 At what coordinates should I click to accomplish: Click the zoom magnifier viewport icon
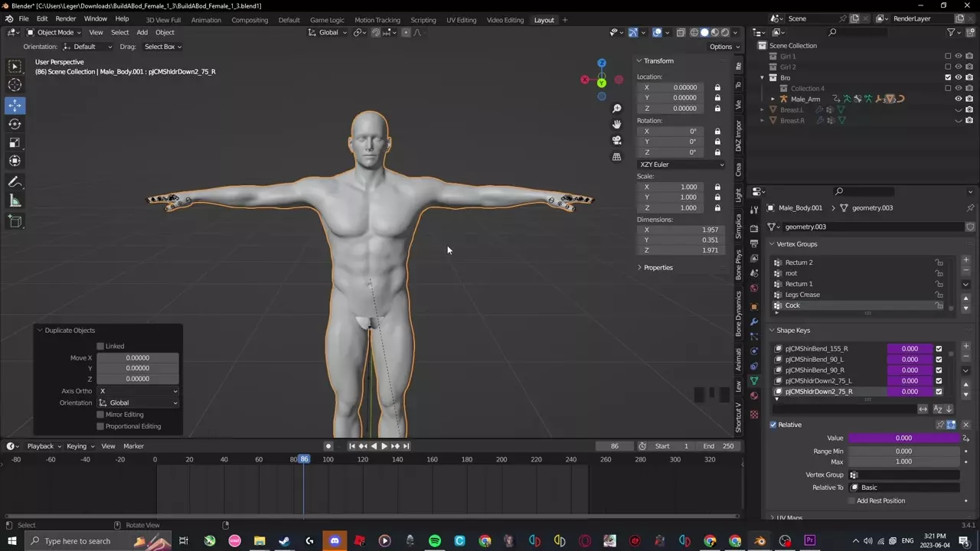616,109
